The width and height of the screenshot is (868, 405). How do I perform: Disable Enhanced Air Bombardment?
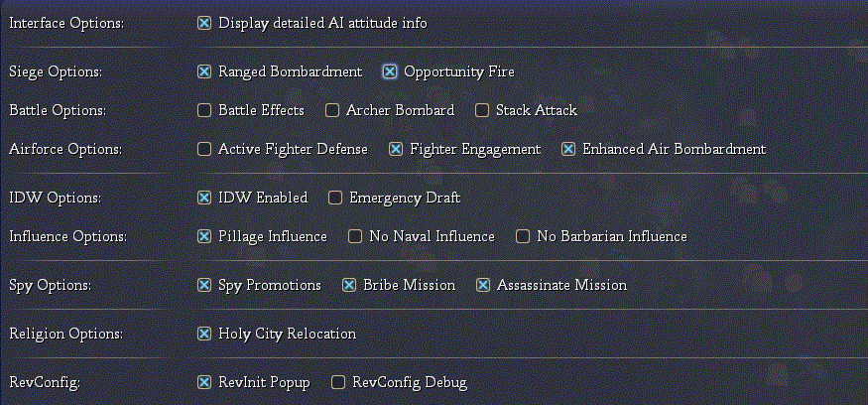(x=568, y=149)
